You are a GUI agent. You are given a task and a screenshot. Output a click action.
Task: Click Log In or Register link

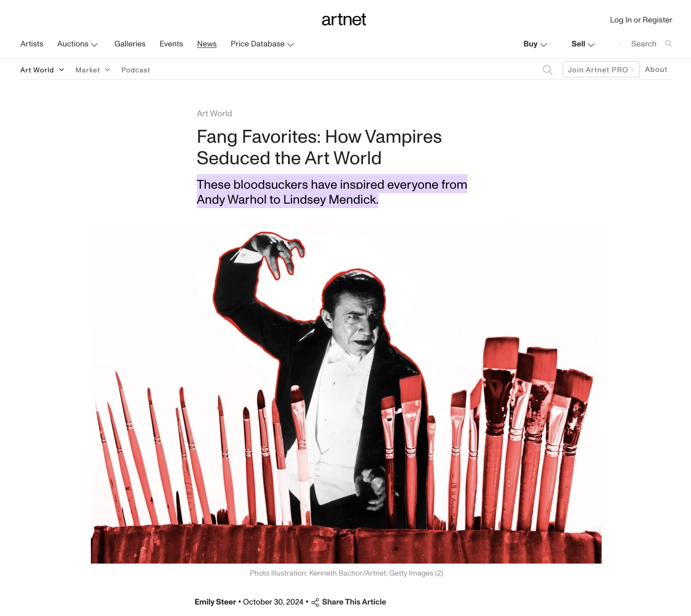pos(641,20)
